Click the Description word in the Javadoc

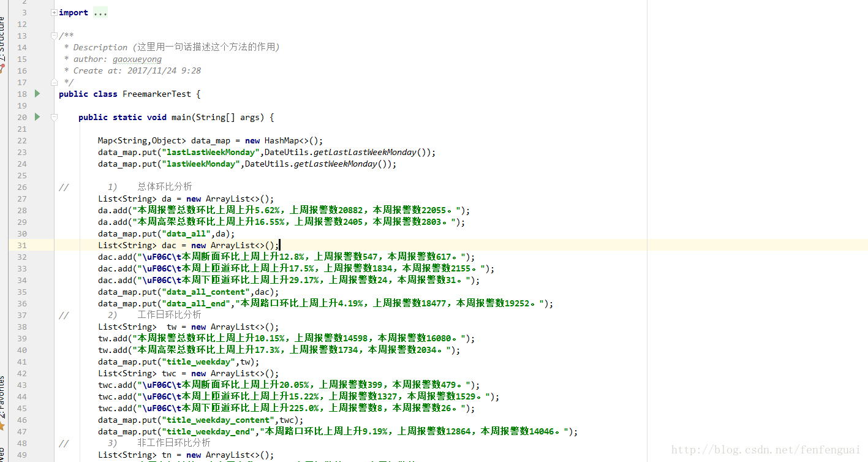pyautogui.click(x=100, y=47)
